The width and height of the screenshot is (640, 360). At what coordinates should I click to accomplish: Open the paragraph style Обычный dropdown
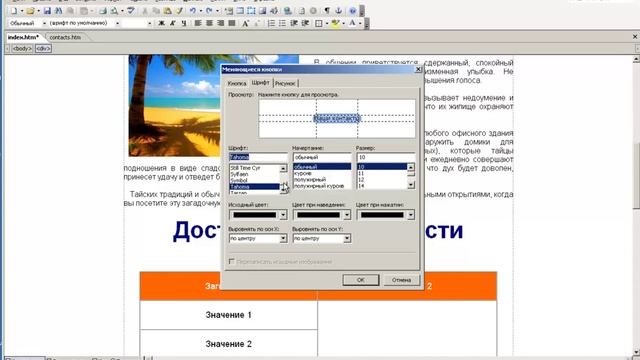[x=44, y=23]
